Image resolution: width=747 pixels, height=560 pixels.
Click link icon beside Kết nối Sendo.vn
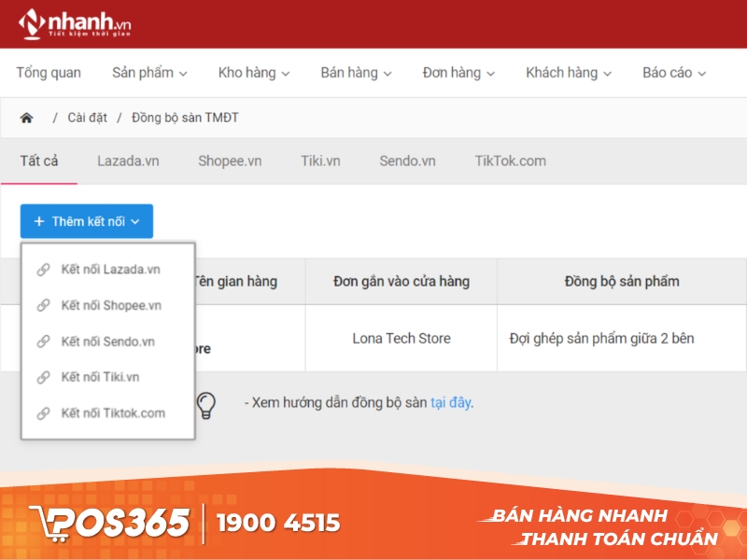tap(43, 342)
